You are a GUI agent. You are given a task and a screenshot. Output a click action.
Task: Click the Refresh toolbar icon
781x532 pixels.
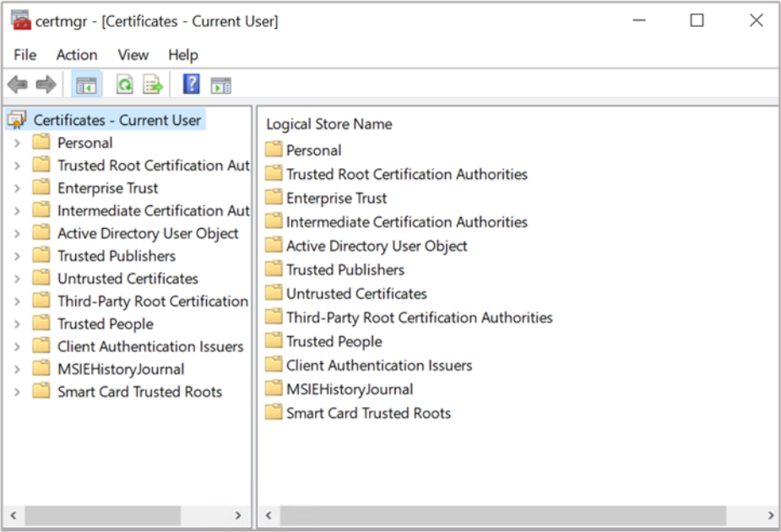click(125, 84)
